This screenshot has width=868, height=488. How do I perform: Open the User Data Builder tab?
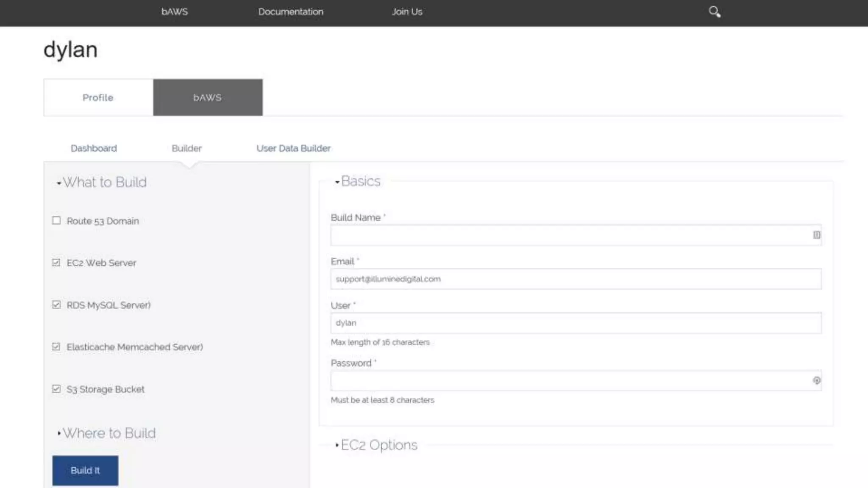tap(293, 149)
